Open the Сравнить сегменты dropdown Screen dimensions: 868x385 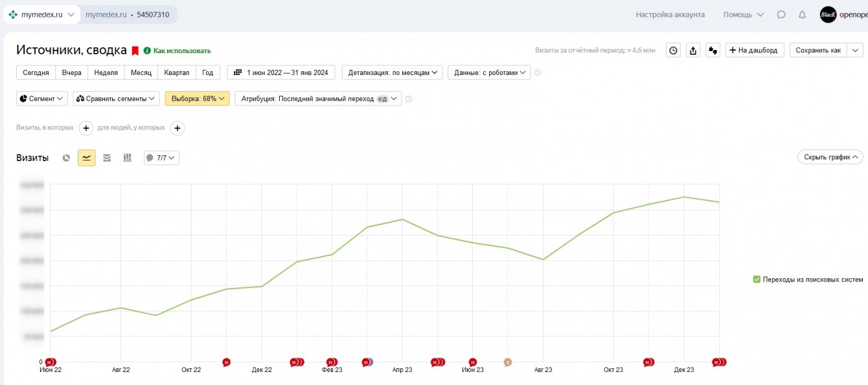tap(116, 98)
